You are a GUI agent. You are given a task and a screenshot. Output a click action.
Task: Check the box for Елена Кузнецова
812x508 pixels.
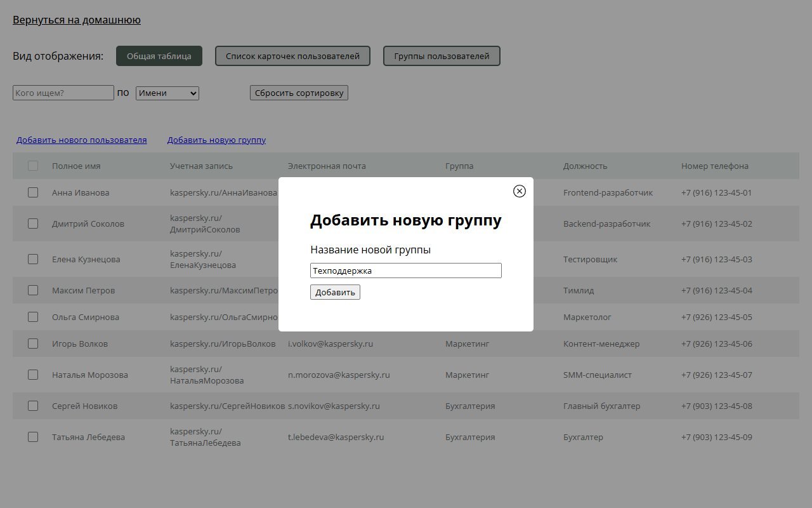coord(33,259)
